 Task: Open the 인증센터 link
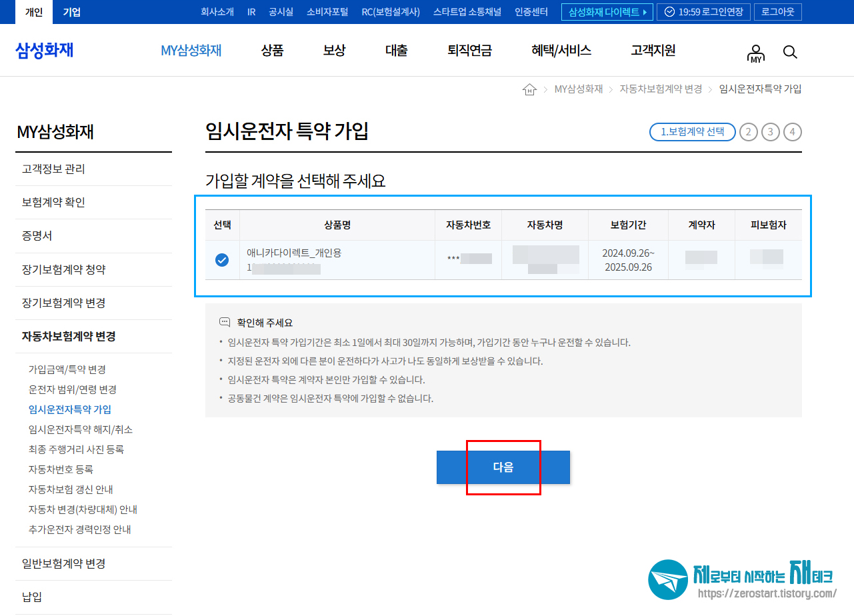(x=531, y=12)
